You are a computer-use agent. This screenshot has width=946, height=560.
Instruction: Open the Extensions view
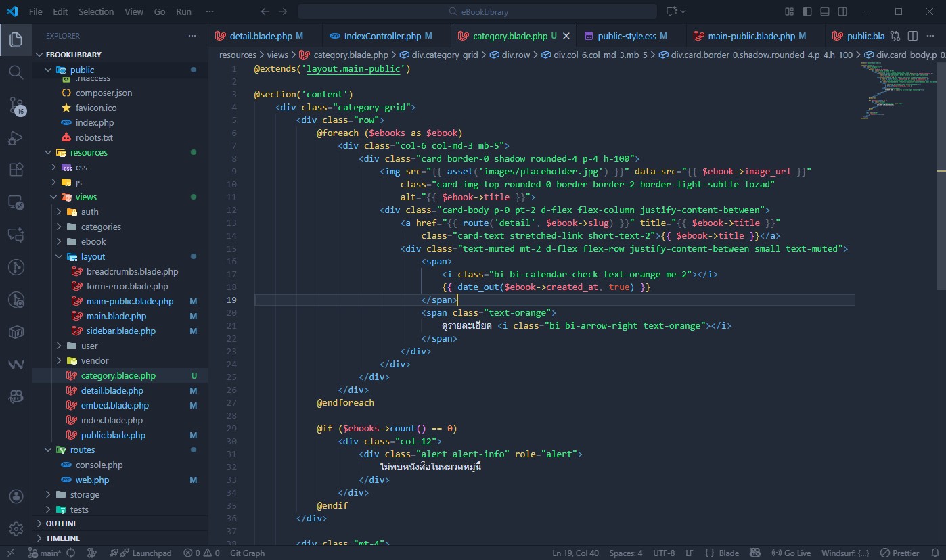16,170
